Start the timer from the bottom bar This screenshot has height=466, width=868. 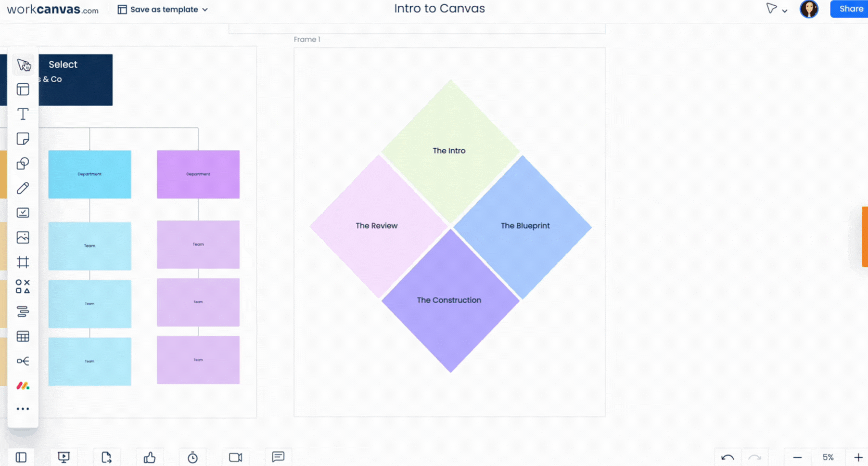pyautogui.click(x=193, y=457)
